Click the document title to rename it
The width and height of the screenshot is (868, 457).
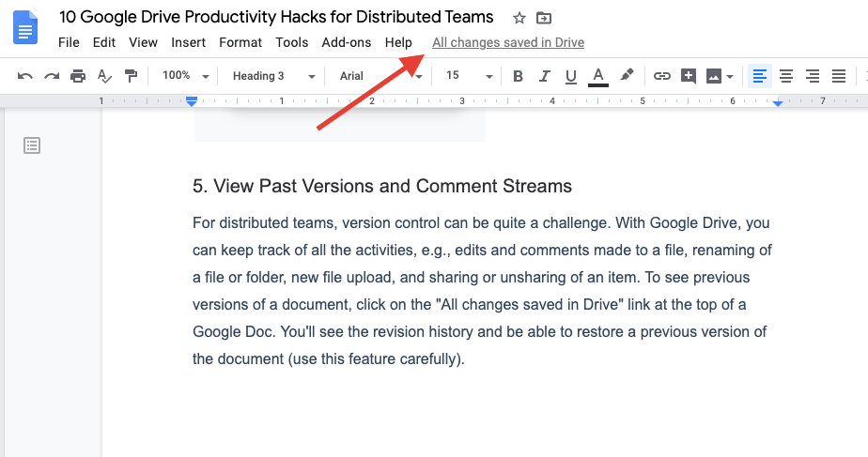[276, 18]
